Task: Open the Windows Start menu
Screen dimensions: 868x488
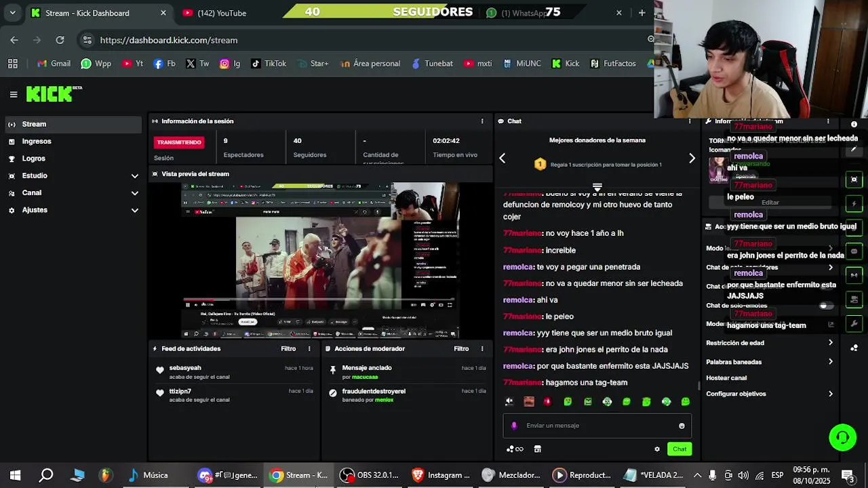Action: pos(15,475)
